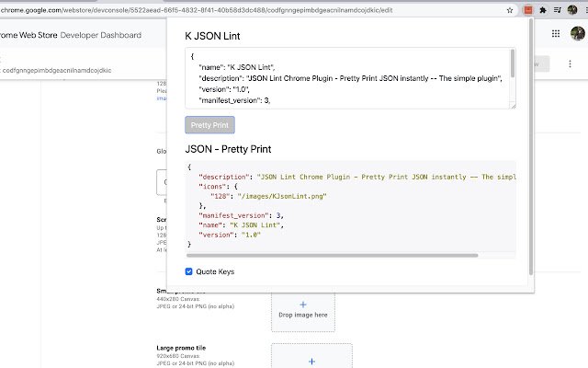Open the K JSON Lint extension icon
Screen dimensions: 588x368
[528, 10]
